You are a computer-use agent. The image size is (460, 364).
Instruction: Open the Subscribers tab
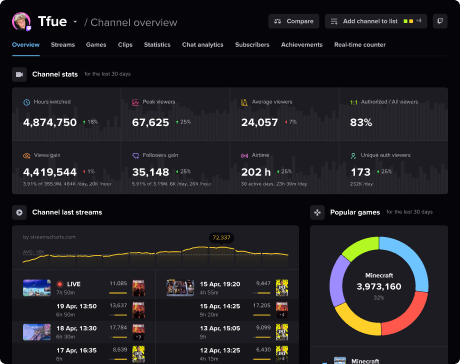point(252,45)
